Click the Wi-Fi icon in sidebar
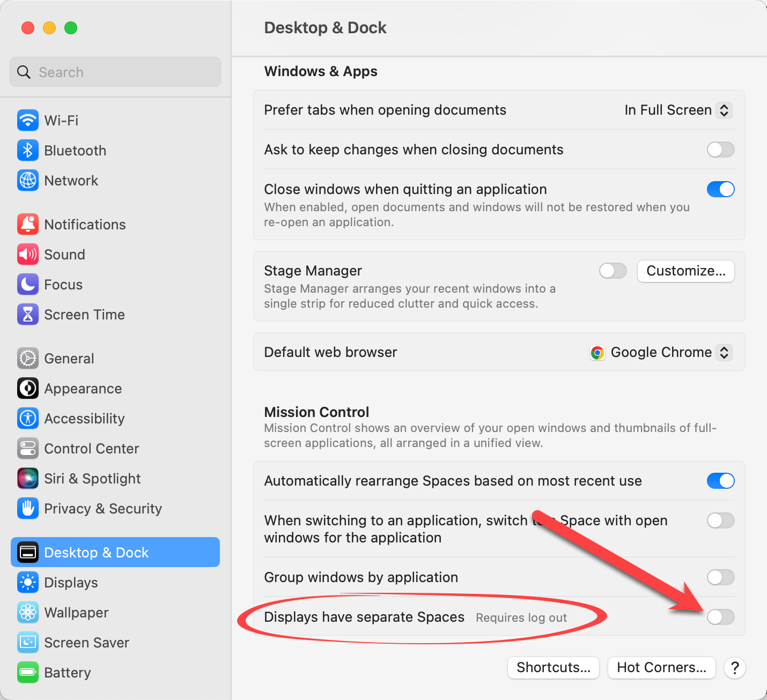The width and height of the screenshot is (767, 700). coord(28,120)
